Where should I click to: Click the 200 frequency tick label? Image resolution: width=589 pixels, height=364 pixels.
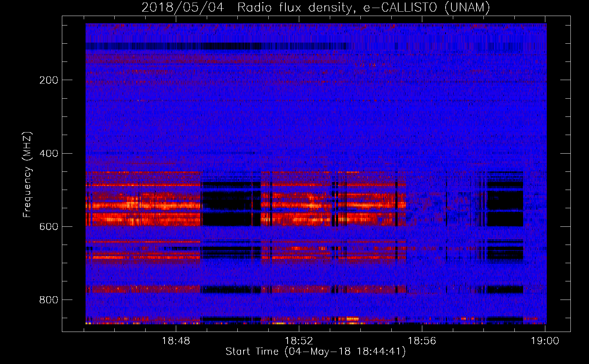coord(49,80)
